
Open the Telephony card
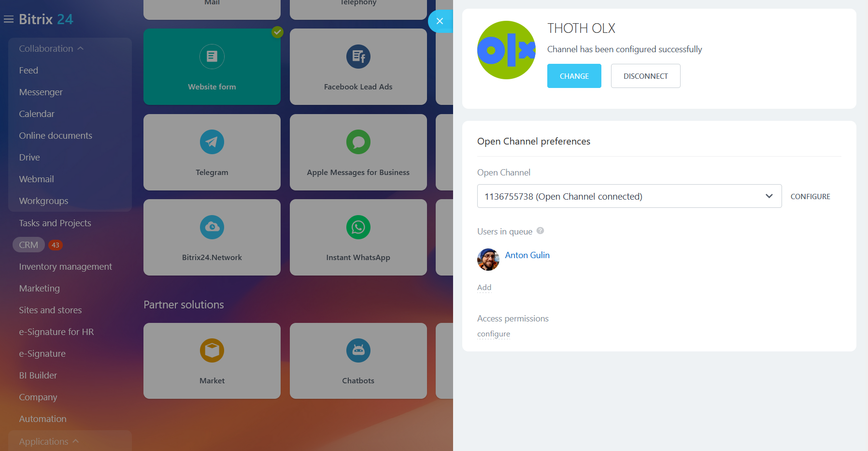[x=358, y=10]
